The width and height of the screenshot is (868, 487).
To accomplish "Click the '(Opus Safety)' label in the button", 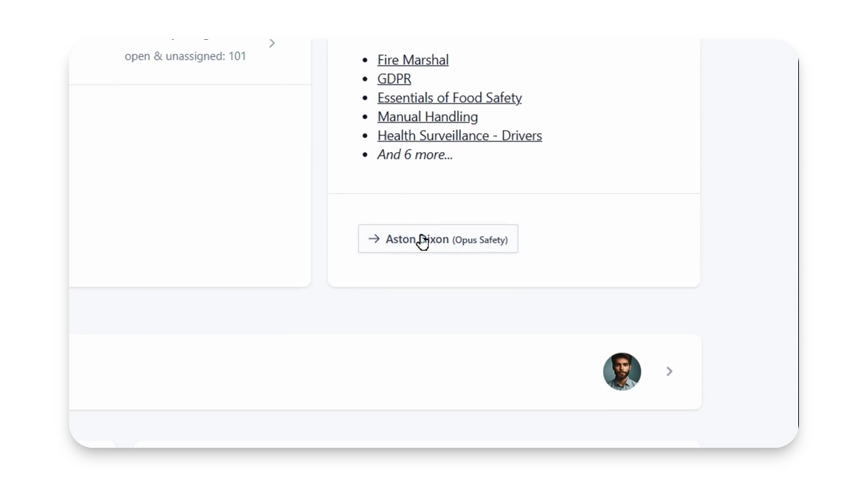I will [480, 240].
